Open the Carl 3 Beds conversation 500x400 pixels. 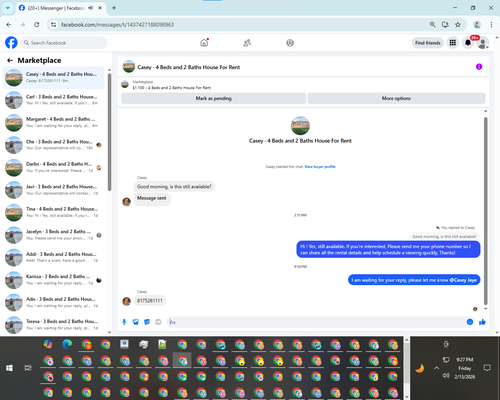point(53,100)
